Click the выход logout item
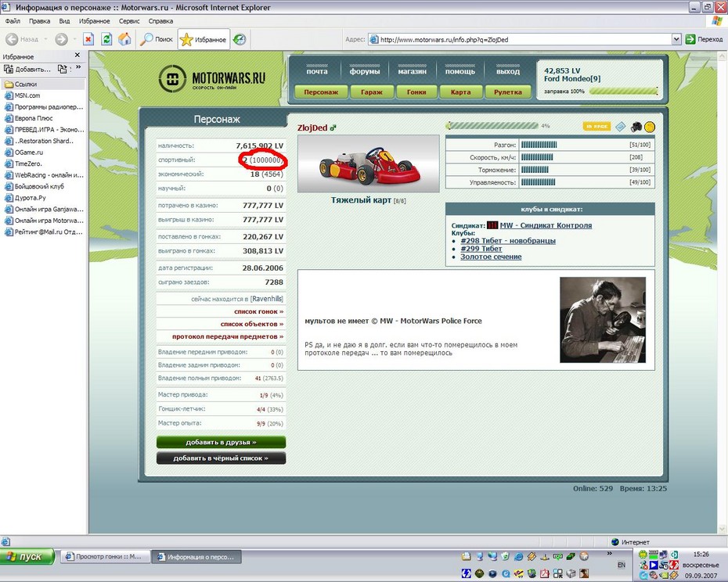 pyautogui.click(x=508, y=71)
